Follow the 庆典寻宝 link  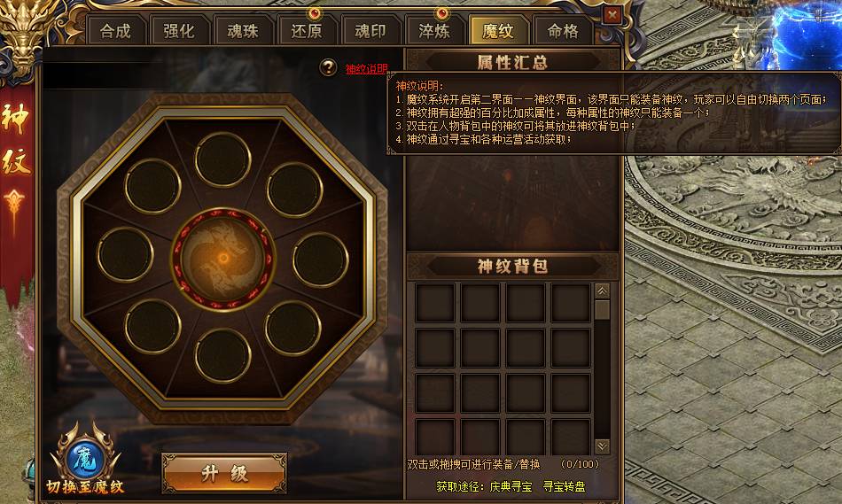pyautogui.click(x=511, y=487)
